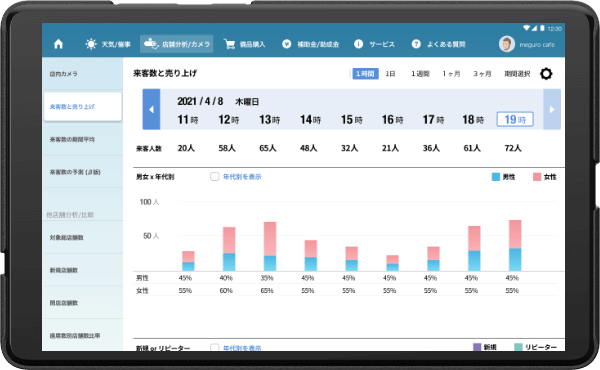
Task: Open 備品購入 menu item
Action: [x=253, y=44]
